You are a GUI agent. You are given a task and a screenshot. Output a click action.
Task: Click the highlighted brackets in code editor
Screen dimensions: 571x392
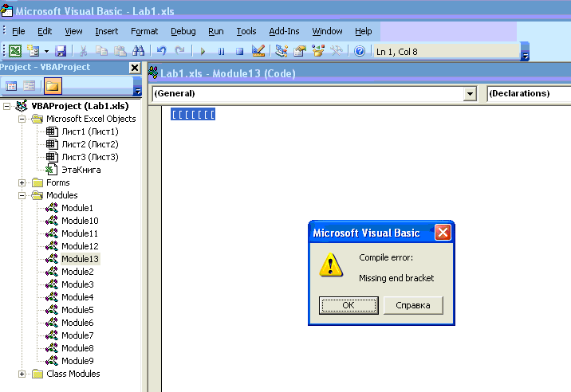193,114
